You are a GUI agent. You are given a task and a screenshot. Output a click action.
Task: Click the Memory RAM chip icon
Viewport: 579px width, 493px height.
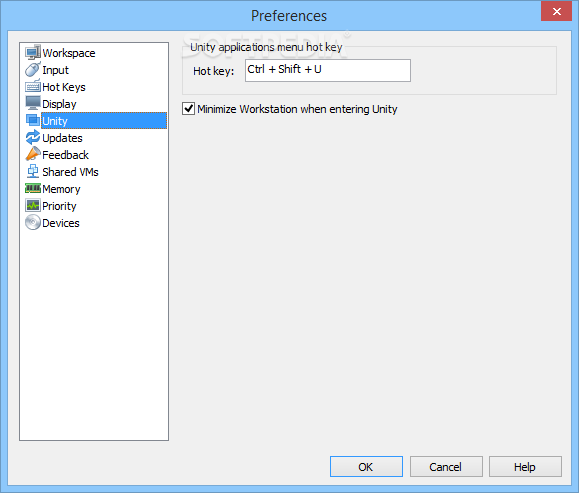33,188
